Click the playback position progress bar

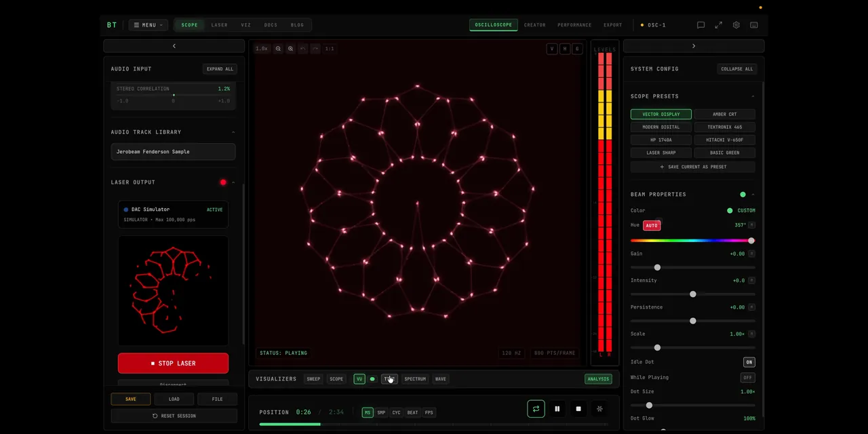pos(434,425)
